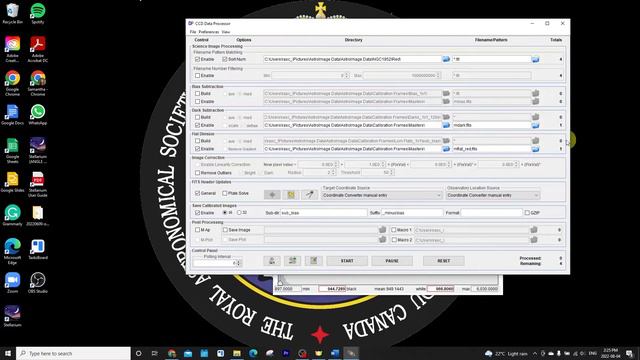Open Windows Start menu
Viewport: 640px width, 360px height.
pyautogui.click(x=8, y=353)
